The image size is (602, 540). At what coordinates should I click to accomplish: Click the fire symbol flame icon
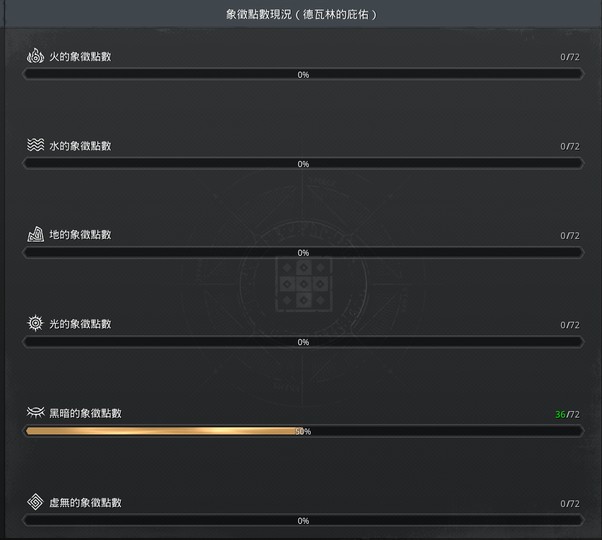35,56
